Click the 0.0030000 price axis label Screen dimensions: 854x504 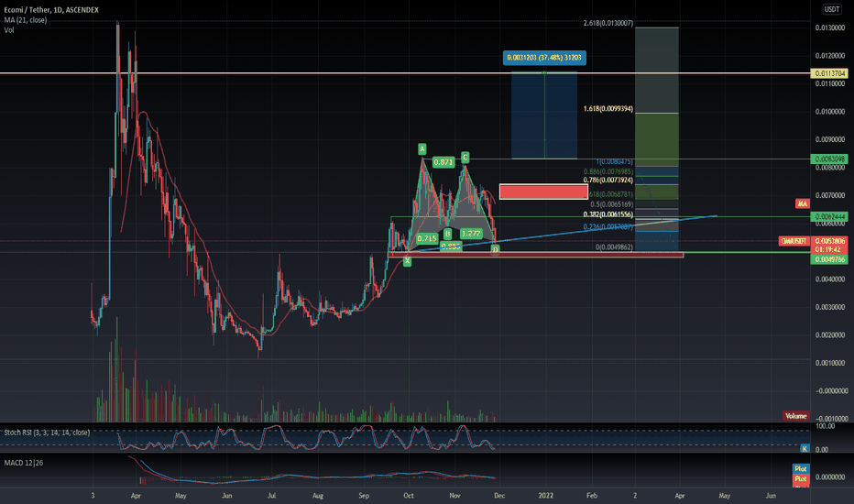pos(830,307)
